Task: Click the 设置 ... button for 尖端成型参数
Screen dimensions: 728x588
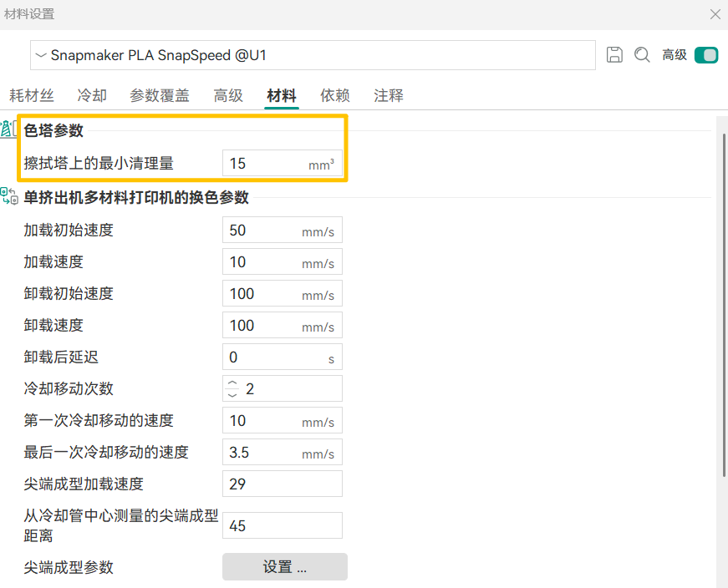Action: [x=284, y=567]
